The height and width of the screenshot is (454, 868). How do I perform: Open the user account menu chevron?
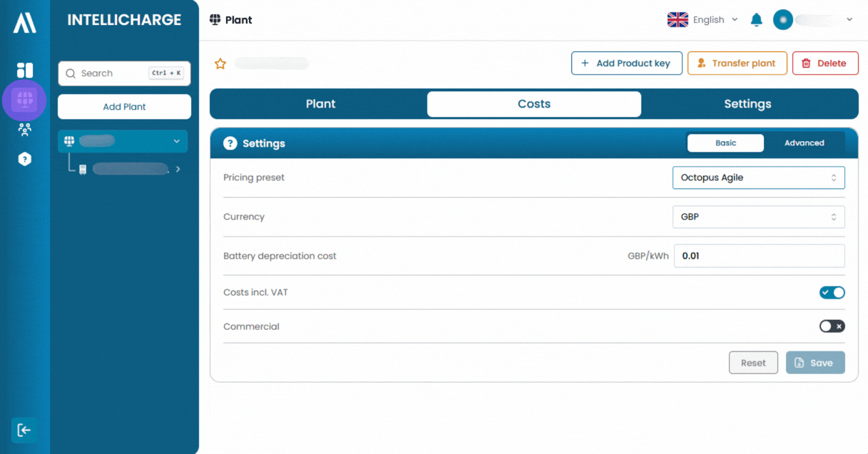pyautogui.click(x=849, y=20)
